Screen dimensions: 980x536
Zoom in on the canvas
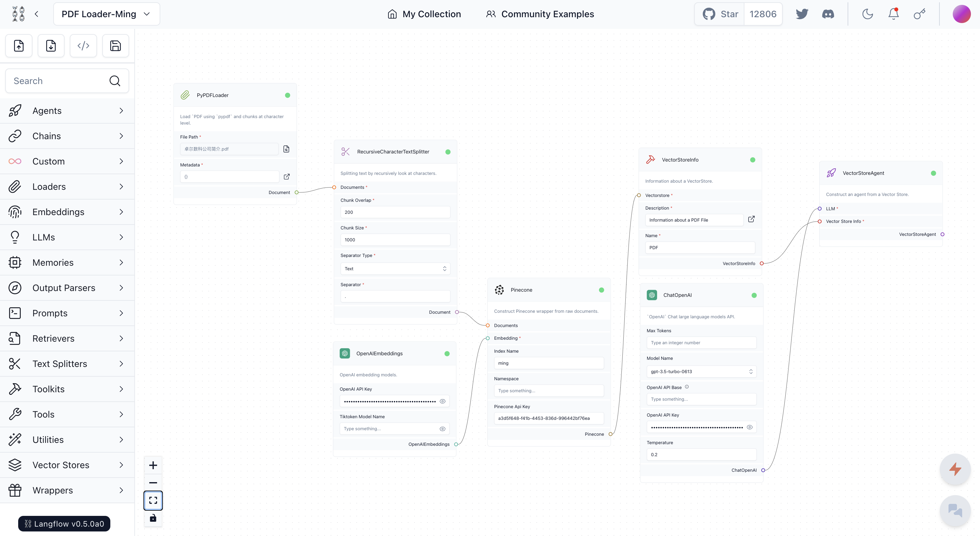pyautogui.click(x=153, y=465)
